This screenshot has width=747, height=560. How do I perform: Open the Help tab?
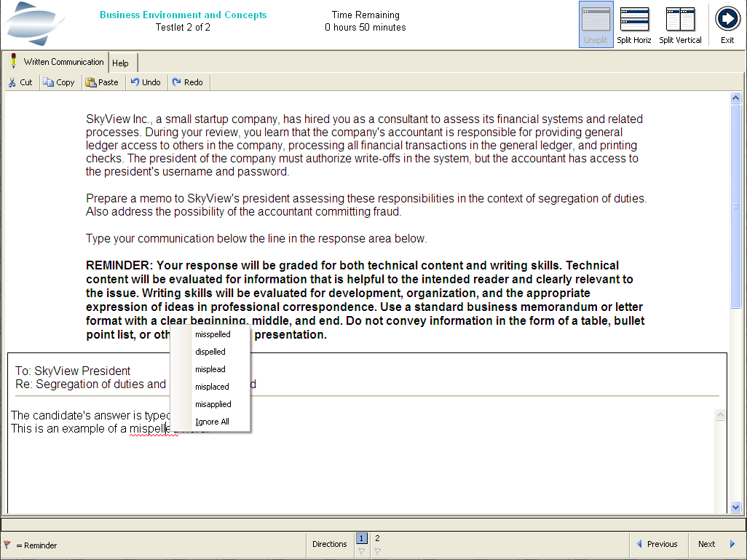pos(122,63)
